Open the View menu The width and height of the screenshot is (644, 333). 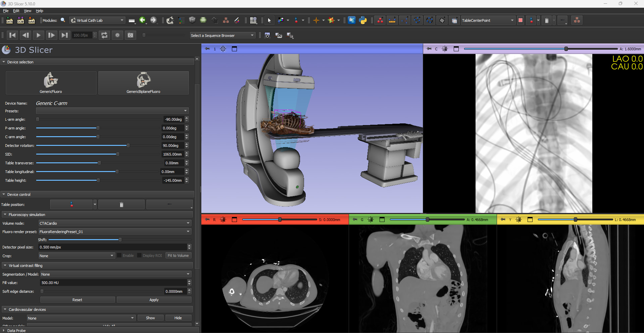tap(28, 11)
